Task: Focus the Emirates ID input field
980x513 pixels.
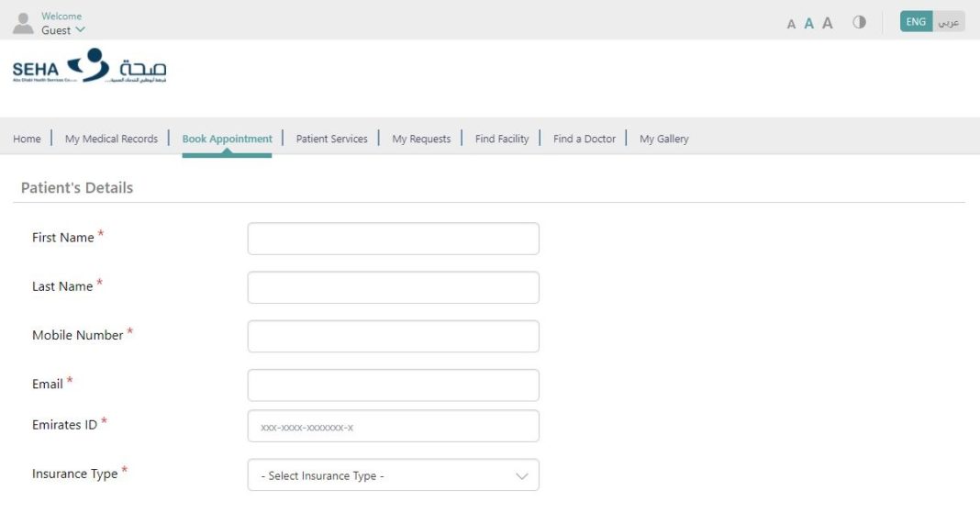Action: (x=393, y=426)
